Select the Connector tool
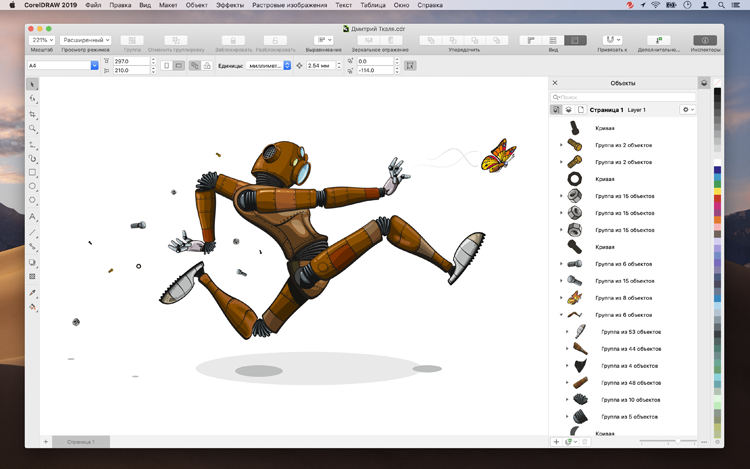Screen dimensions: 750x469 [x=32, y=247]
